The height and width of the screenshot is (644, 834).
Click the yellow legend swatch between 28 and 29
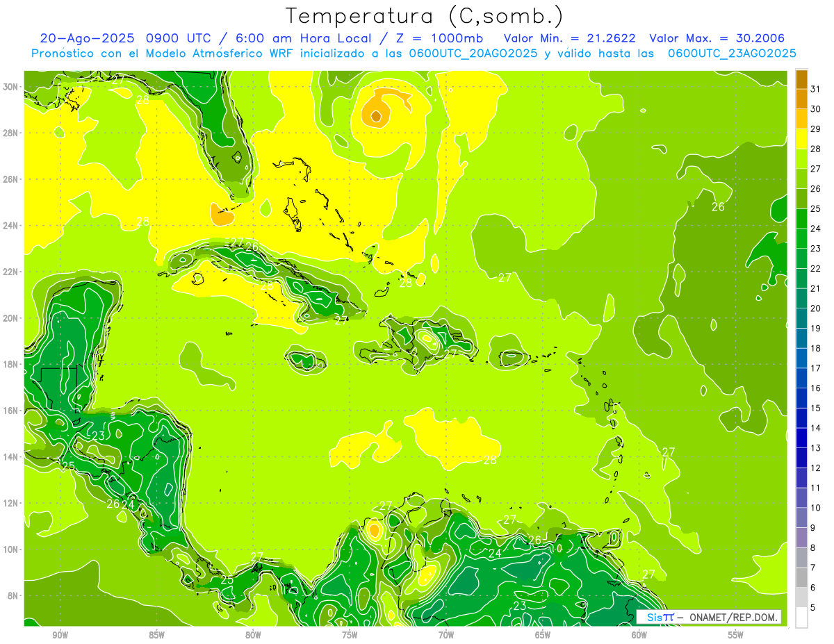801,139
